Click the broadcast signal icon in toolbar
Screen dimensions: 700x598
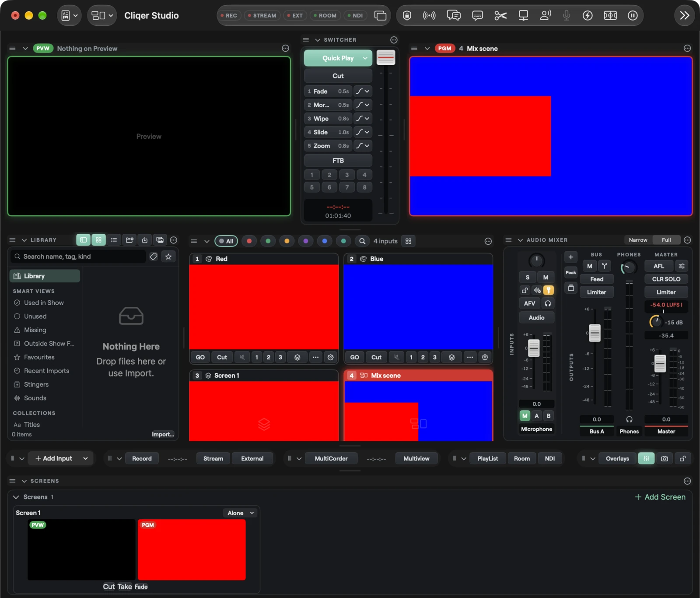429,16
